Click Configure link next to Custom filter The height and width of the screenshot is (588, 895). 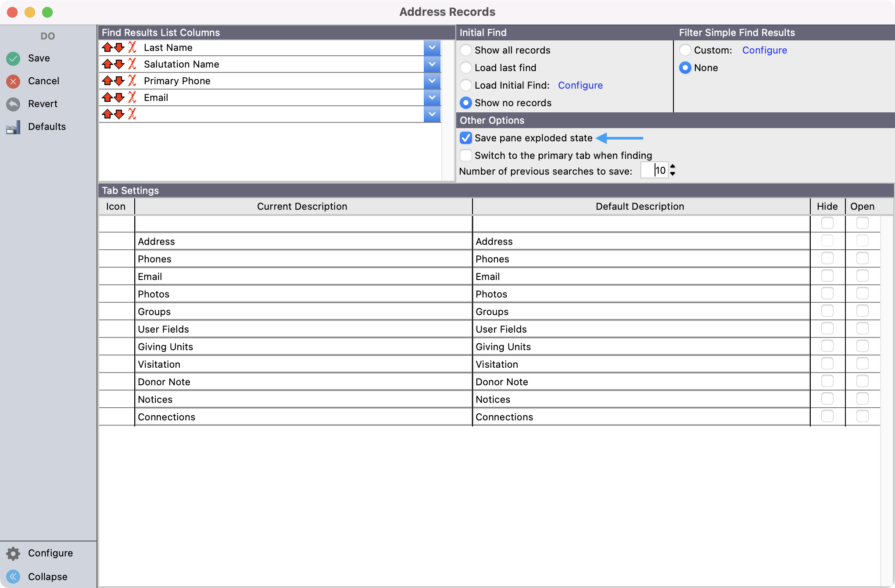pos(764,50)
